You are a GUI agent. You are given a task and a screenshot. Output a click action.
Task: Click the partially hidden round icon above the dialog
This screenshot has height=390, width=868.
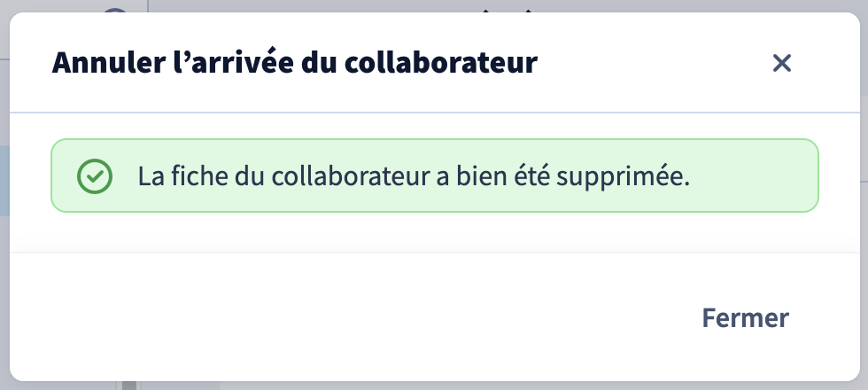pos(116,10)
